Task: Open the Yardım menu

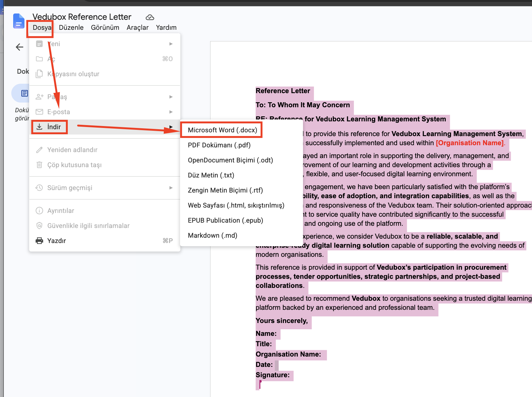Action: click(166, 28)
